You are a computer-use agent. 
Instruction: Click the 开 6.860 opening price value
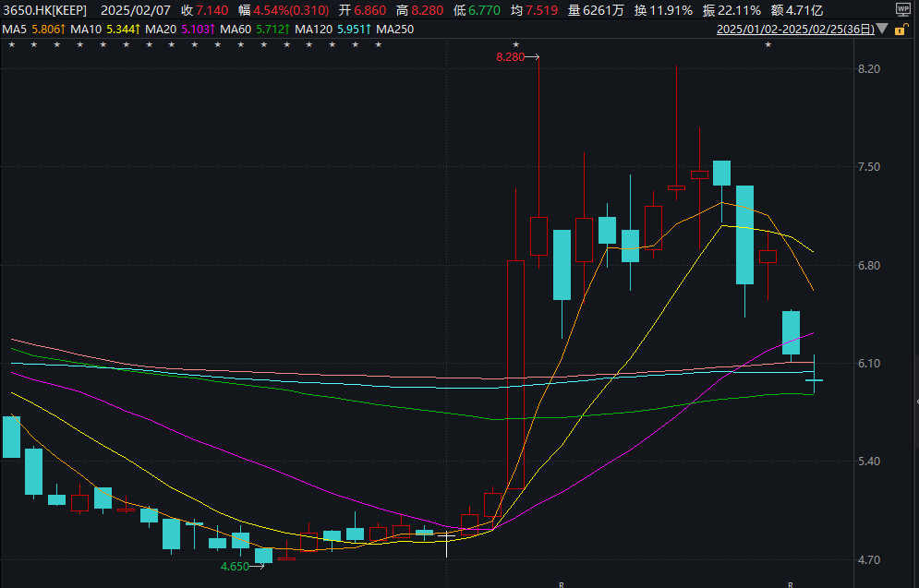coord(362,10)
